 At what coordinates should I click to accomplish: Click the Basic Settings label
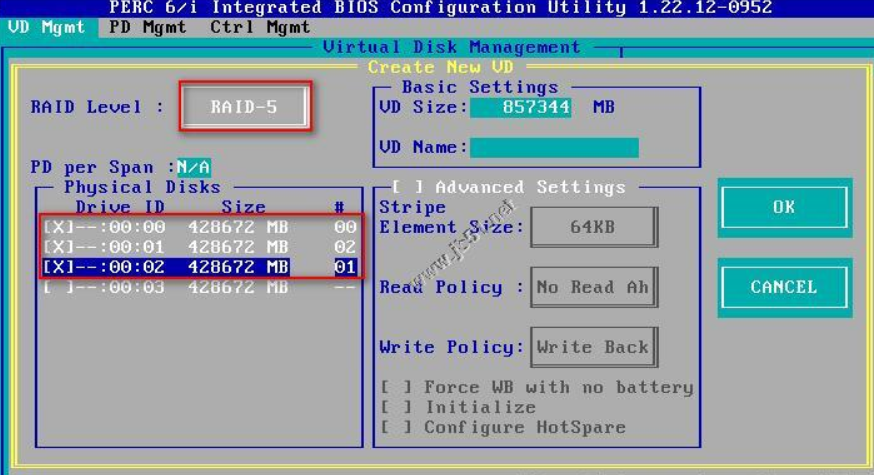480,88
